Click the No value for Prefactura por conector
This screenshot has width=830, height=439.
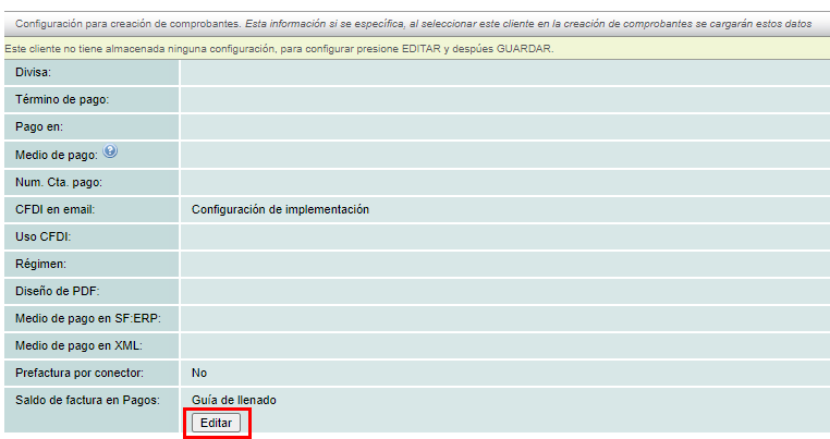point(199,373)
